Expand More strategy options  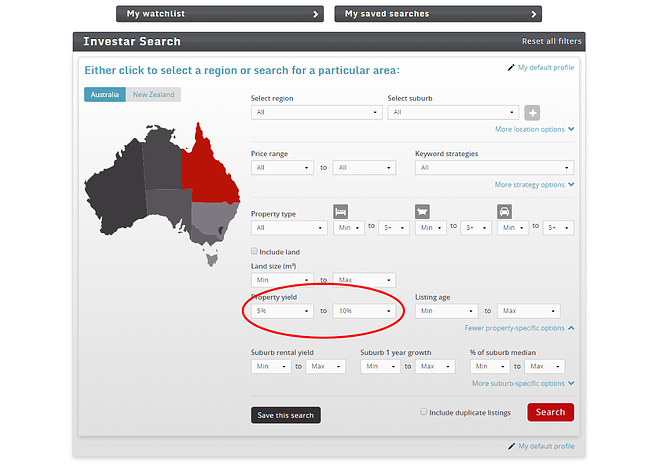[534, 185]
